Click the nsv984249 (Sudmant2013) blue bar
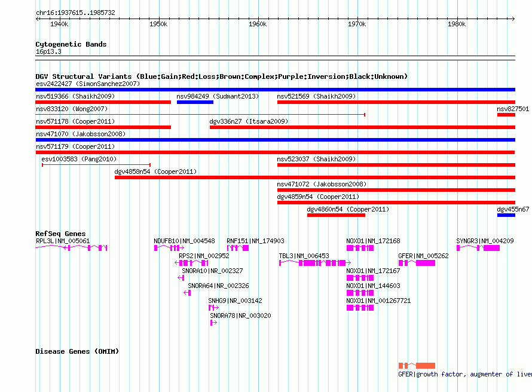 [195, 102]
